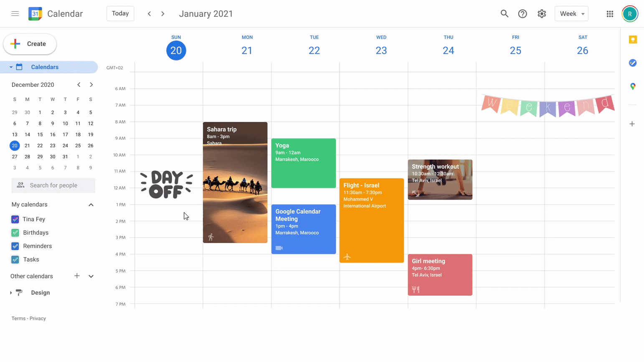Select Monday 21 day header
The image size is (644, 362).
[247, 50]
